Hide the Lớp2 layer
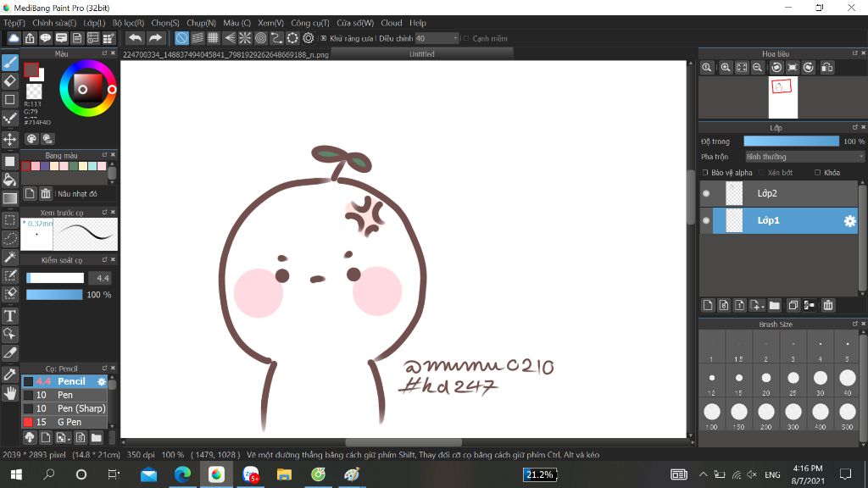This screenshot has height=488, width=868. (x=706, y=193)
